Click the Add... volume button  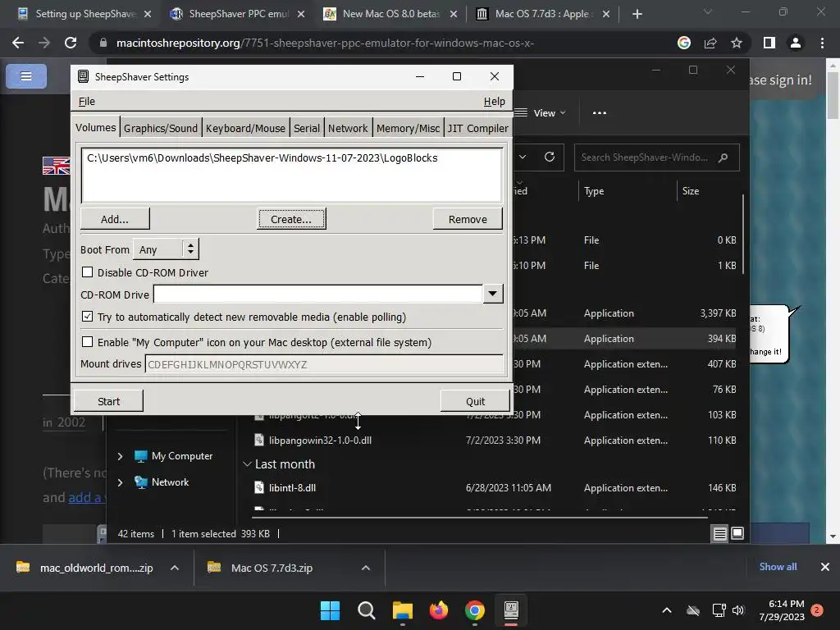(115, 219)
